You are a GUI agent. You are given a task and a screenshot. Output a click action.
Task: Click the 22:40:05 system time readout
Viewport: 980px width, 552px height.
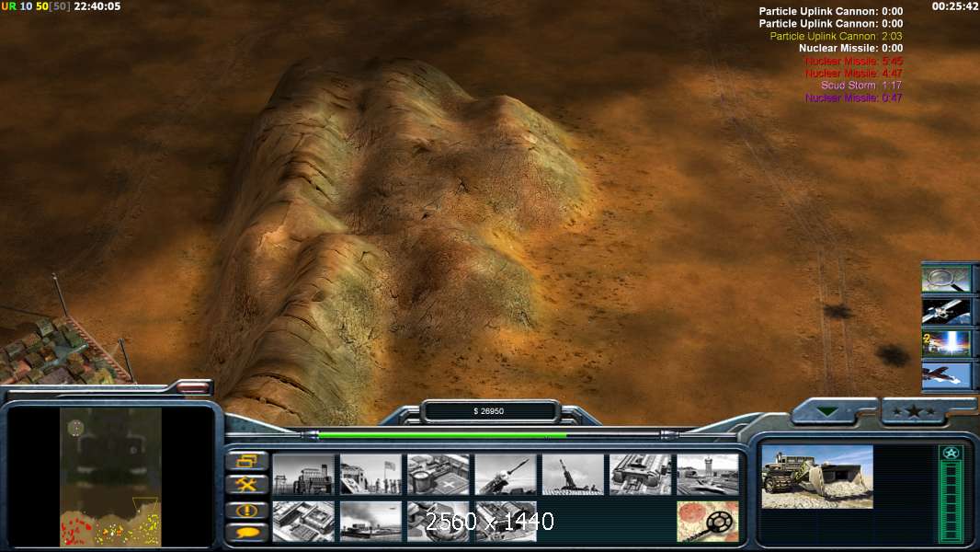97,6
